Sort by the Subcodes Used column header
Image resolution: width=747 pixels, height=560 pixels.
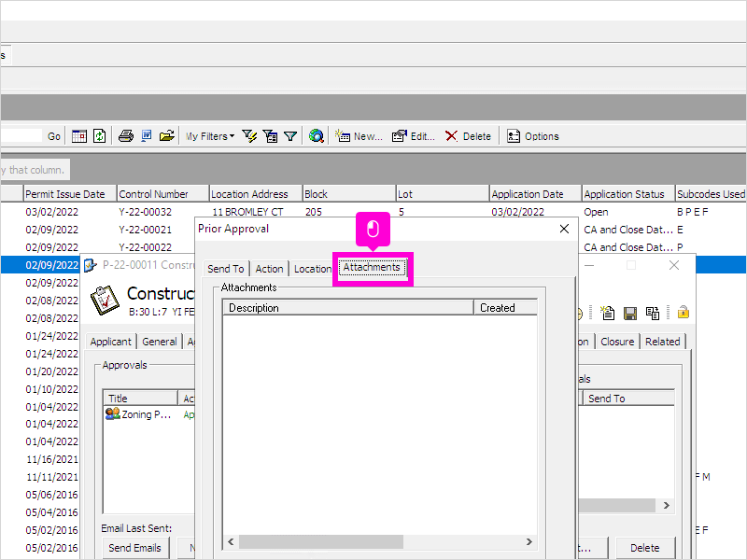click(711, 194)
